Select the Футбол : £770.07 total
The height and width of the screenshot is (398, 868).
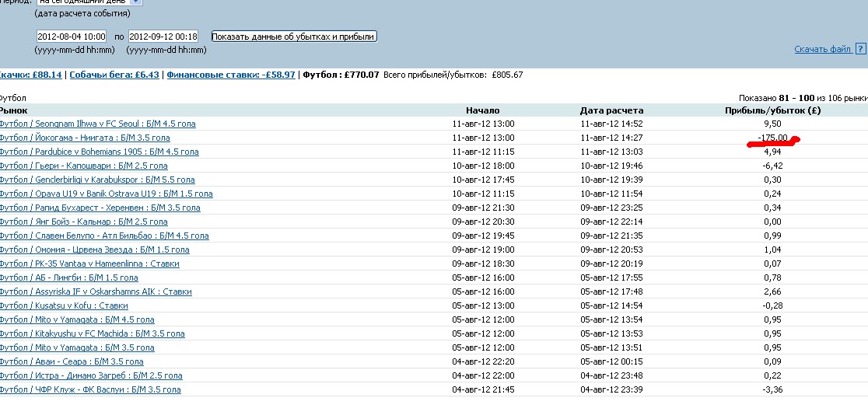[x=341, y=75]
